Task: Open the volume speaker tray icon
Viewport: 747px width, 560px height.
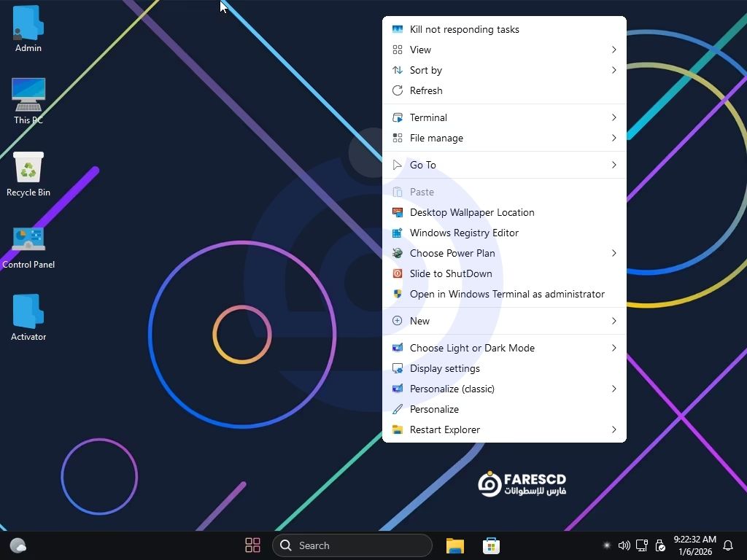Action: (624, 545)
